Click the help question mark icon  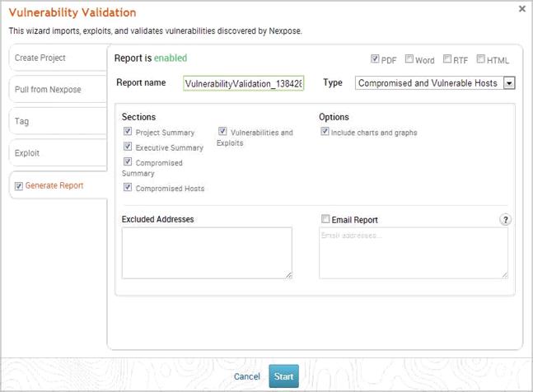pos(506,220)
